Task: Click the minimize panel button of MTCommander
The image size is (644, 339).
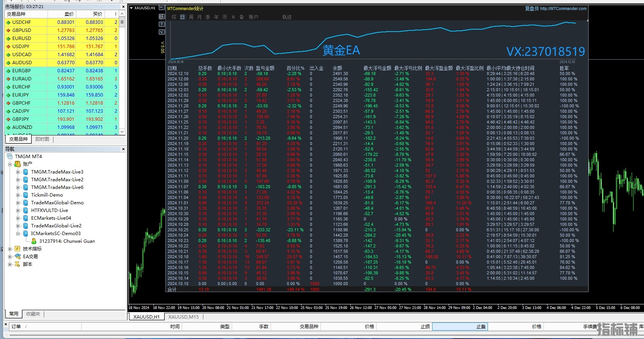Action: [x=161, y=8]
